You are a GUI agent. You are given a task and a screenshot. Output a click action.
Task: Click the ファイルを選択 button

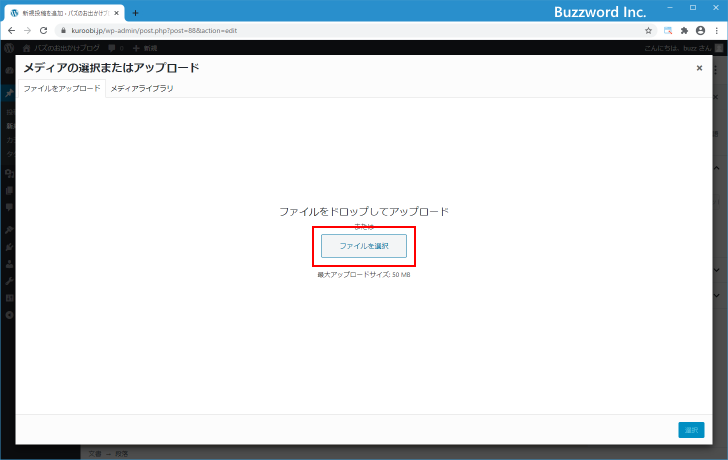363,246
